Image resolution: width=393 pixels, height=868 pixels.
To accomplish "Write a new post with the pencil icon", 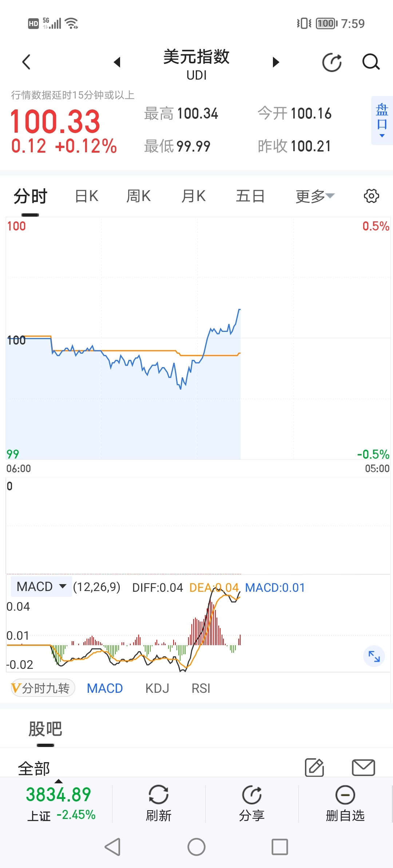I will [x=314, y=767].
